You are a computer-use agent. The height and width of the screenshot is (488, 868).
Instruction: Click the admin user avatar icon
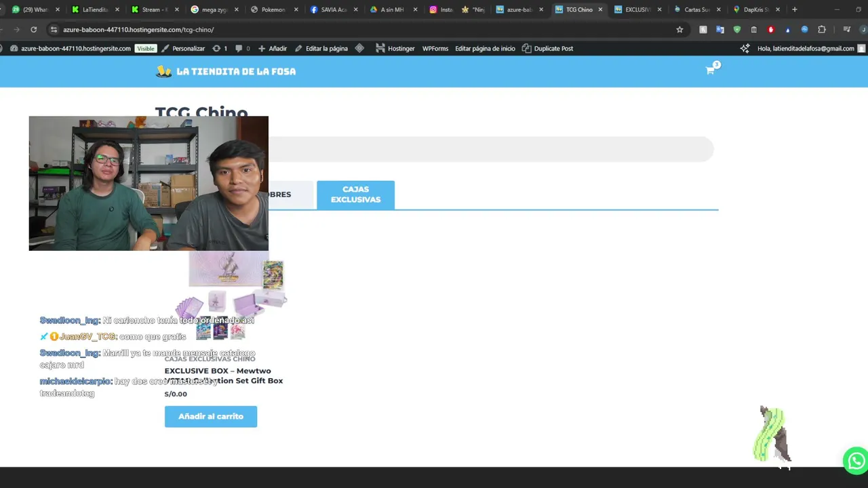[x=861, y=49]
